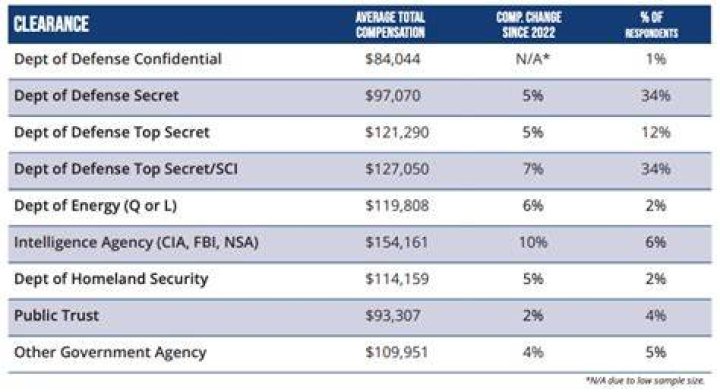Select Intelligence Agency (CIA, FBI, NSA) label
This screenshot has width=720, height=392.
(136, 242)
